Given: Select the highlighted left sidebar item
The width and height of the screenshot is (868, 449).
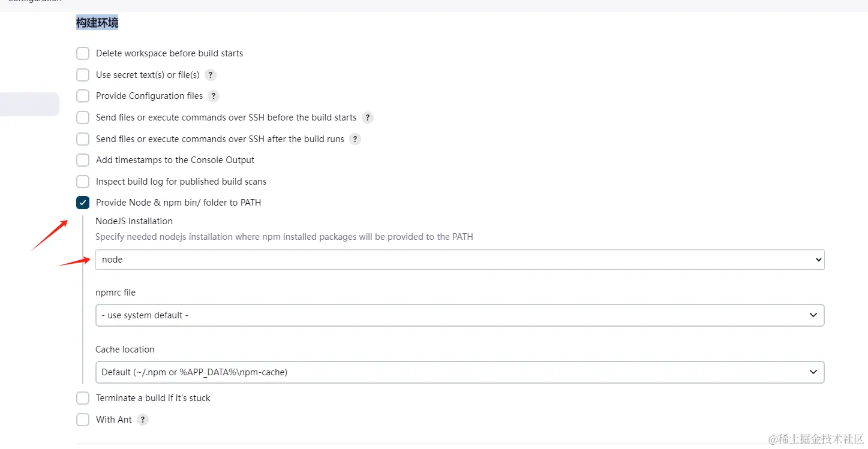Looking at the screenshot, I should tap(29, 104).
